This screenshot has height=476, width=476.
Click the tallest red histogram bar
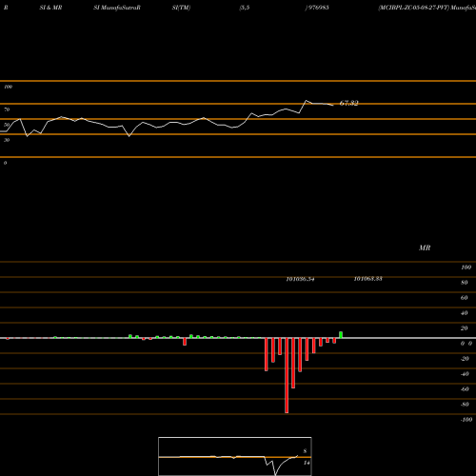click(287, 375)
